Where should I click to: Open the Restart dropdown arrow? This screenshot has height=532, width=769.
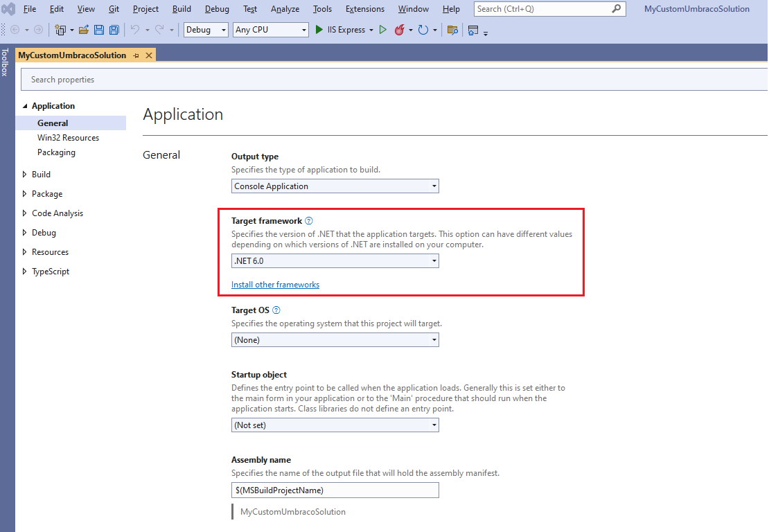[435, 30]
